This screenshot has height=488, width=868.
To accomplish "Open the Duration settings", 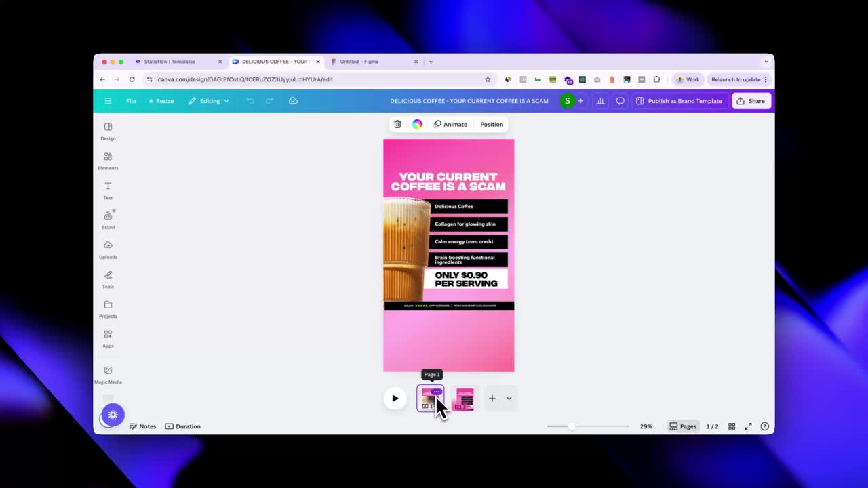I will 183,426.
